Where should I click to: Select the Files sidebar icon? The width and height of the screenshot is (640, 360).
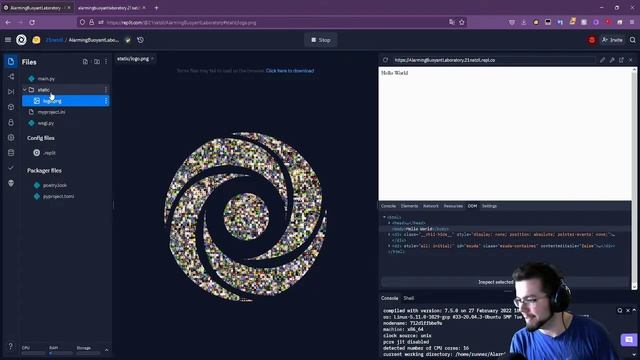11,62
